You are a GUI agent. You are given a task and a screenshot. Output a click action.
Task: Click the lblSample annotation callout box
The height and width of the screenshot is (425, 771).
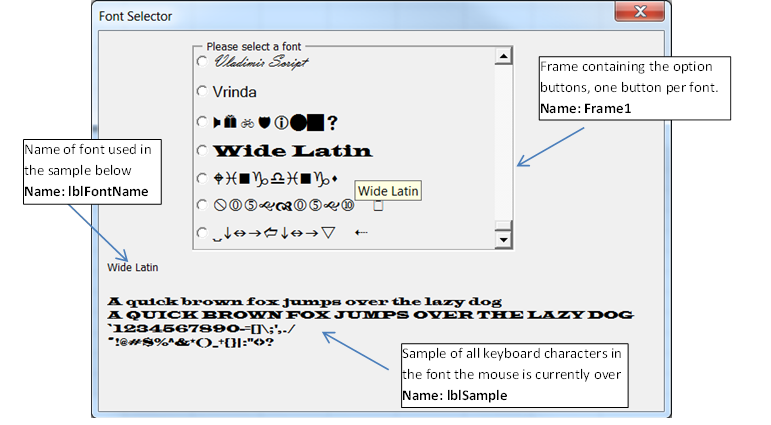pos(512,375)
